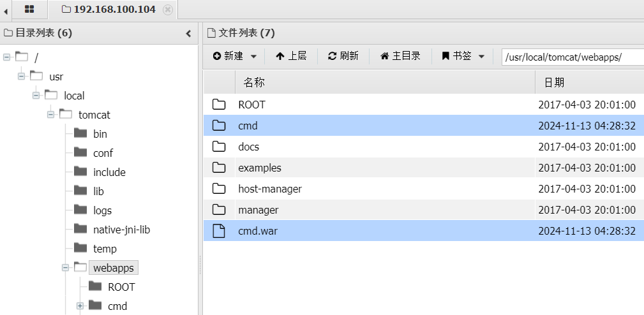Open the 新建 dropdown arrow
Image resolution: width=644 pixels, height=315 pixels.
tap(253, 56)
